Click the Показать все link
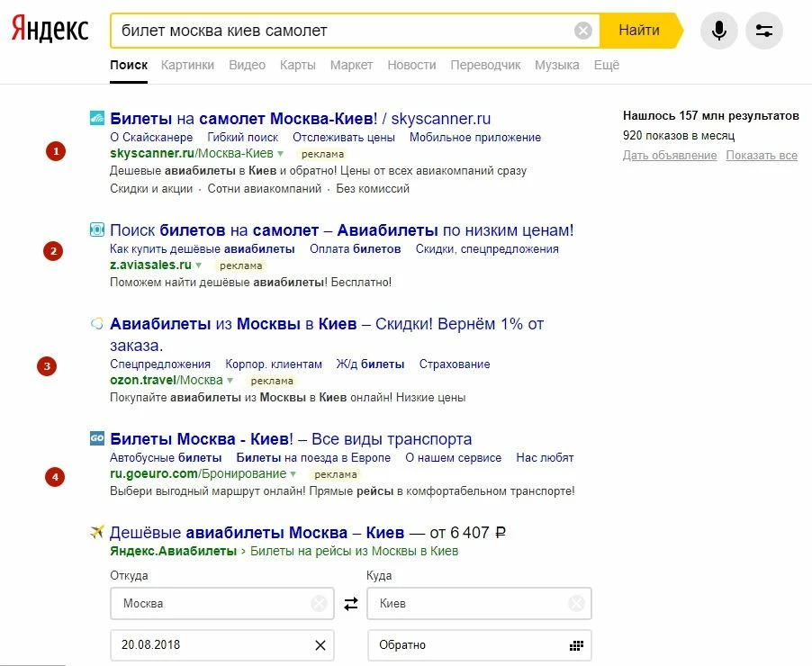The width and height of the screenshot is (812, 666). point(762,156)
